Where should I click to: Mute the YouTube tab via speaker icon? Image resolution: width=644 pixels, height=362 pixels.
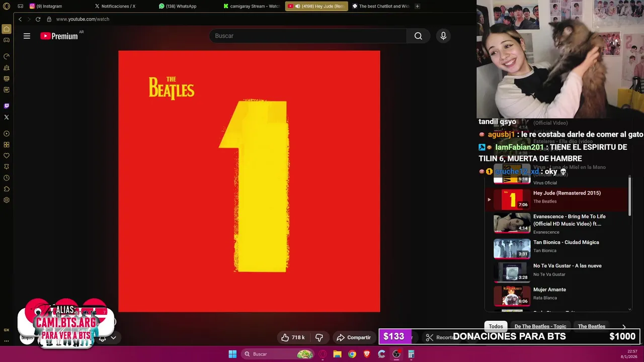pyautogui.click(x=297, y=6)
